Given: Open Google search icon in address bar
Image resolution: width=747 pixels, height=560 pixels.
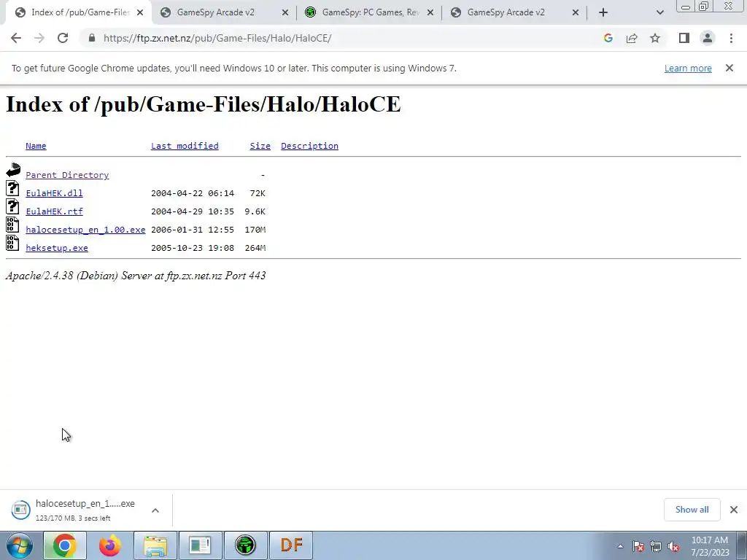Looking at the screenshot, I should [x=608, y=38].
